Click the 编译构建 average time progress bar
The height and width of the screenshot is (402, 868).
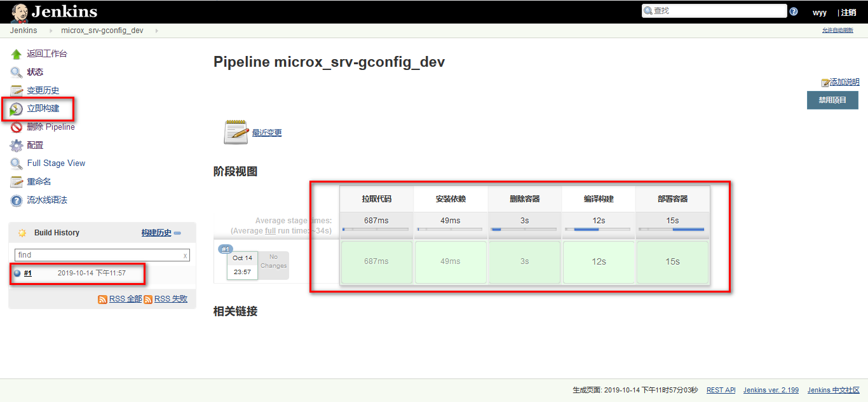tap(598, 229)
